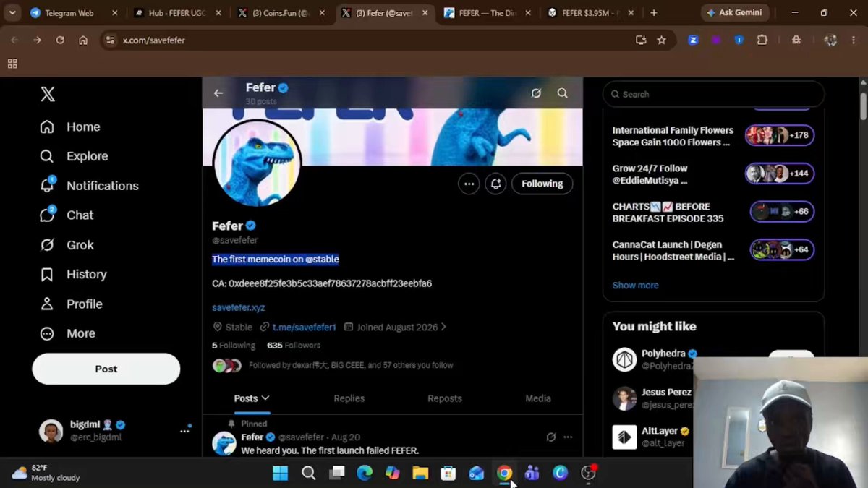
Task: Expand the Posts tab sort chevron
Action: point(265,398)
